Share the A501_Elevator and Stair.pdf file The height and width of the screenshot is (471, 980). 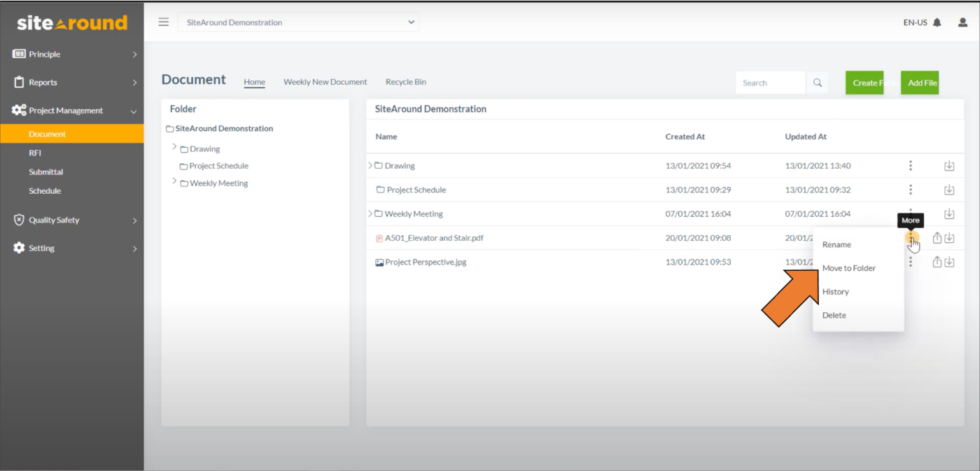936,237
